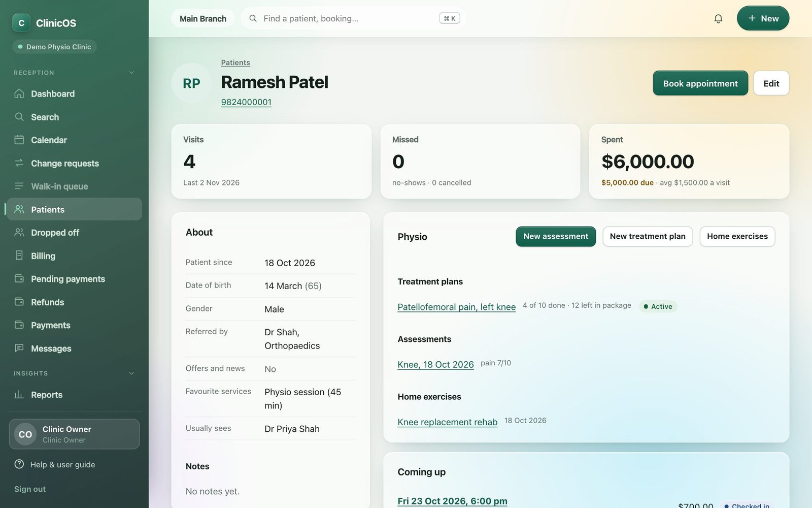Go to Calendar in the sidebar
812x508 pixels.
coord(74,140)
